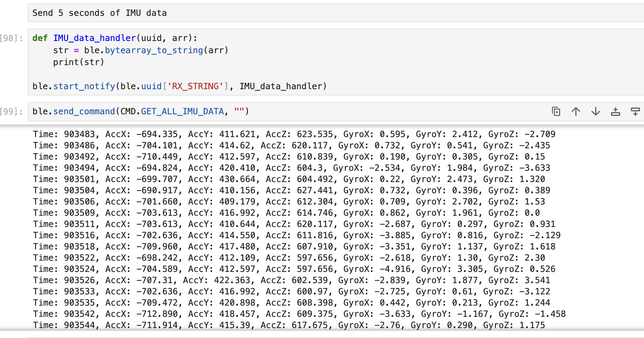Click output line with Time 903501

pyautogui.click(x=288, y=179)
